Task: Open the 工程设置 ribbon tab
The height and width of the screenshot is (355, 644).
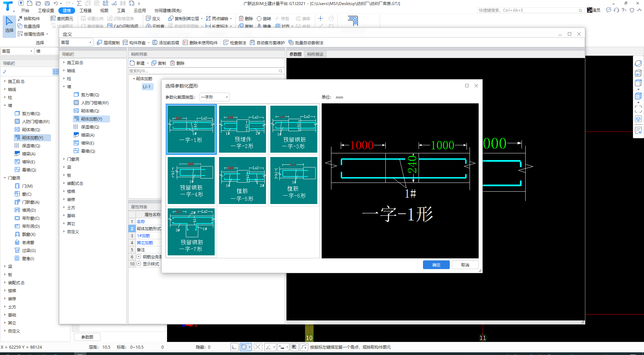Action: pos(46,10)
